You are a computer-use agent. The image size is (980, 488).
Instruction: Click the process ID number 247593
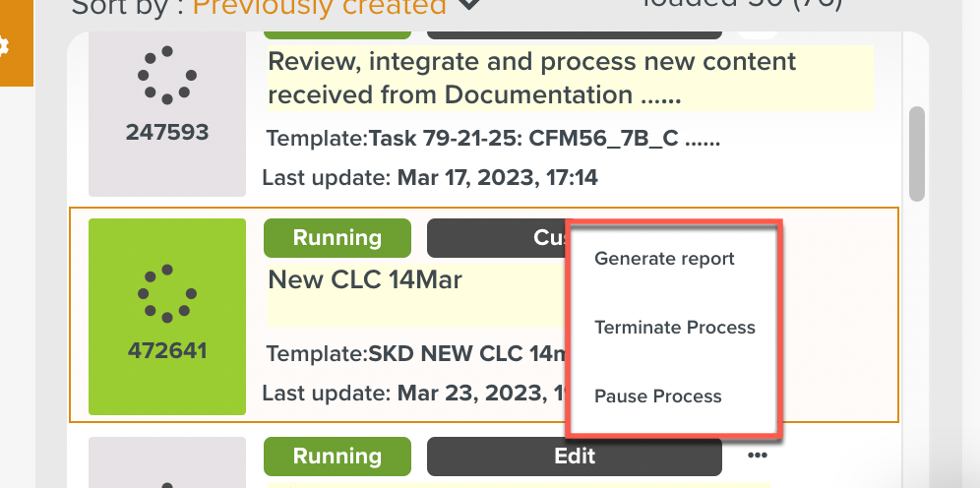click(x=167, y=131)
